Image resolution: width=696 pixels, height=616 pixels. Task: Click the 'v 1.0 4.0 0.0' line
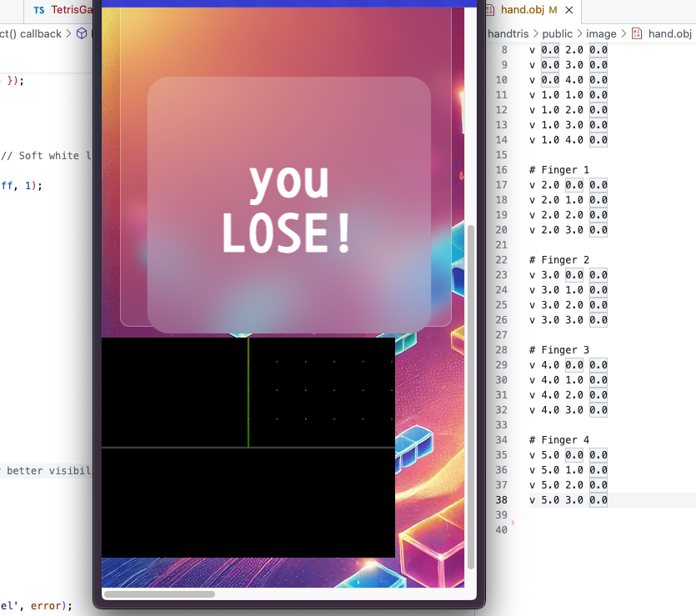click(x=568, y=140)
